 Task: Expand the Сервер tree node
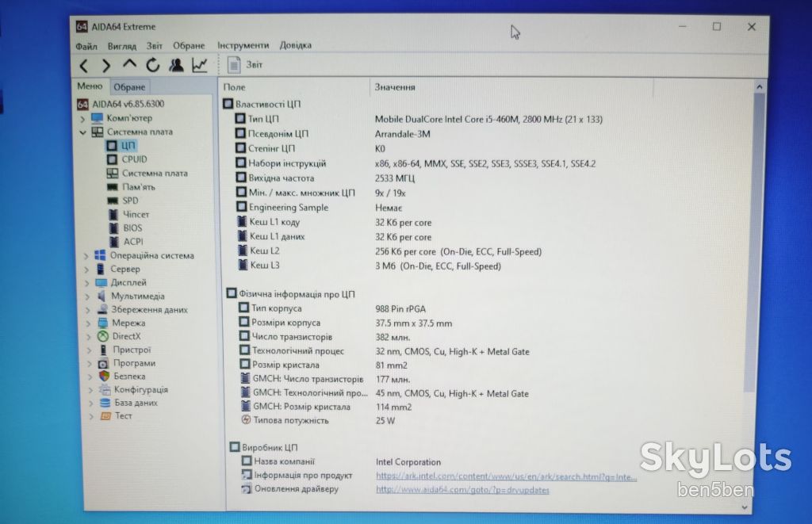tap(86, 270)
